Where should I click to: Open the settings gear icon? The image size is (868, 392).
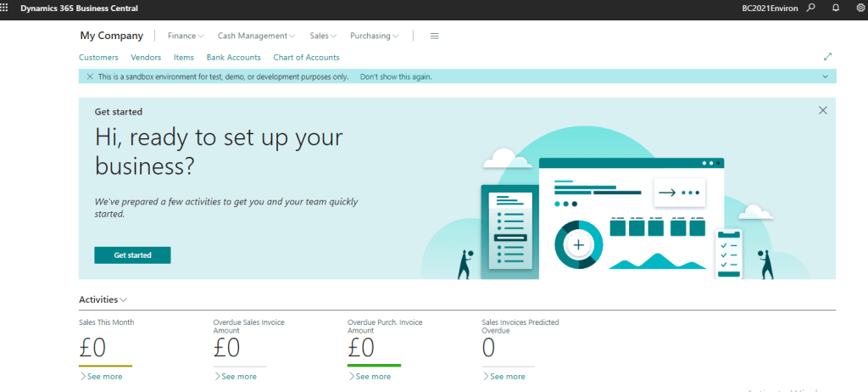pos(860,8)
